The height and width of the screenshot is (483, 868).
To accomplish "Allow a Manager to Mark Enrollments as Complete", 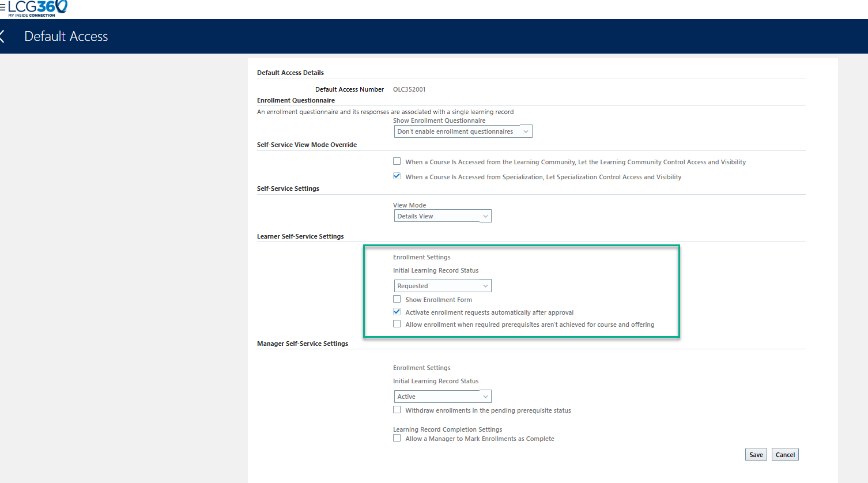I will click(x=397, y=437).
